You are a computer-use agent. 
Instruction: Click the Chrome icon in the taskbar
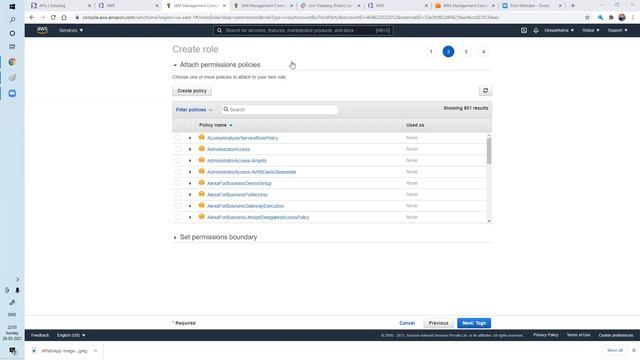pos(12,62)
